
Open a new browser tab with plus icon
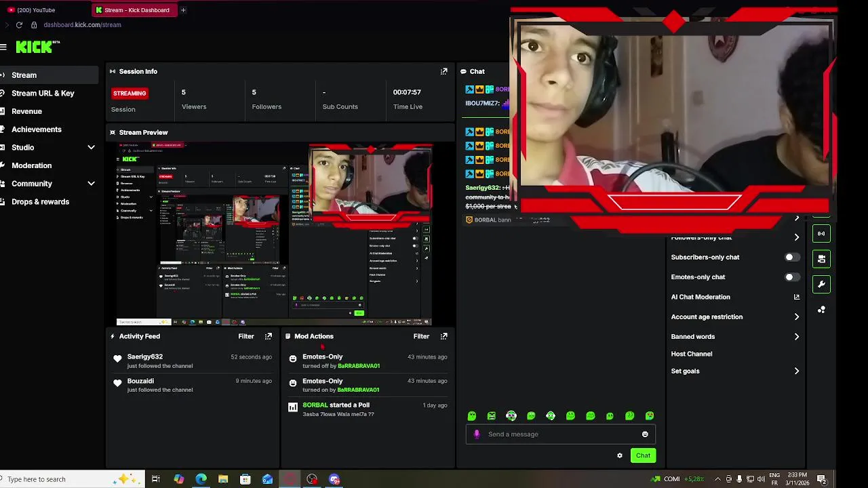click(x=183, y=10)
